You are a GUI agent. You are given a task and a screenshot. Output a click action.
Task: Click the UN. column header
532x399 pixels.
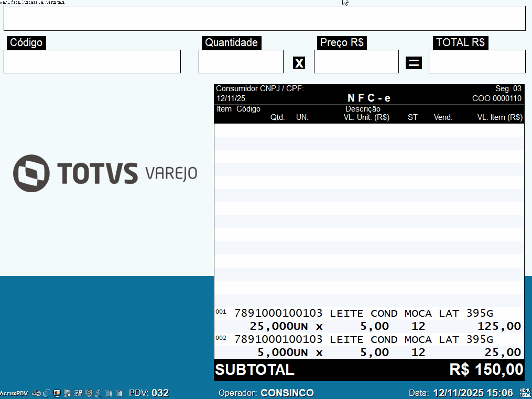click(x=302, y=117)
